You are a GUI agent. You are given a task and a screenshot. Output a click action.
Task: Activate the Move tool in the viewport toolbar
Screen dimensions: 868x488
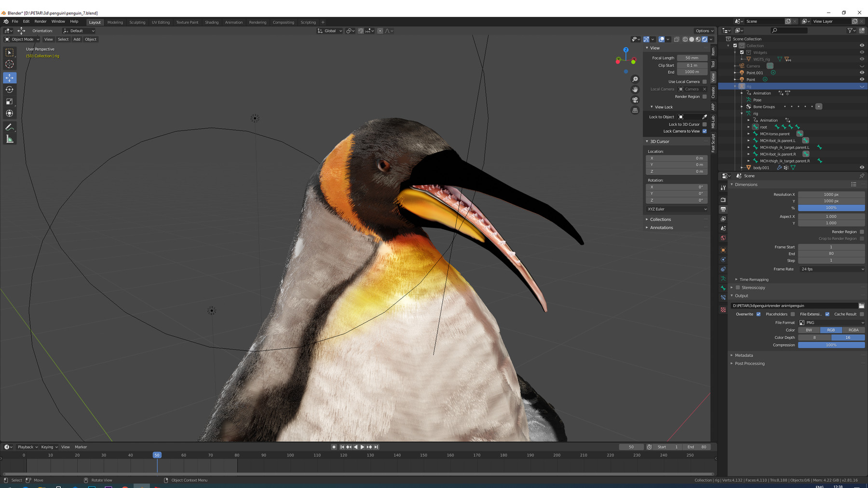coord(10,78)
